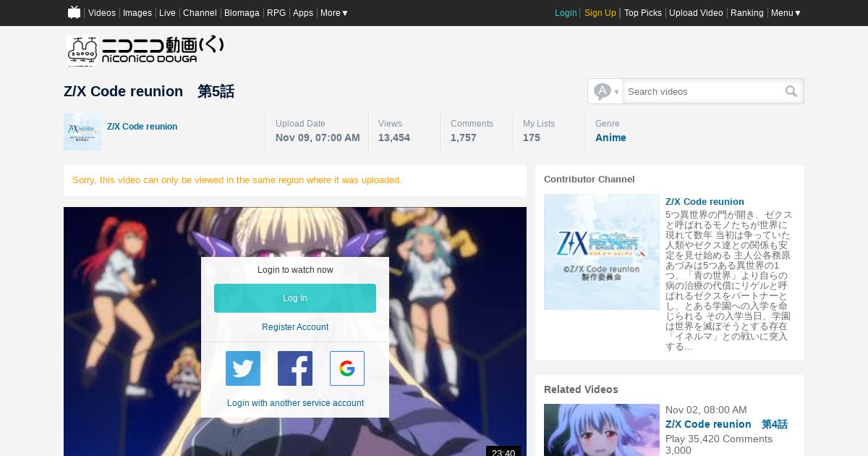868x456 pixels.
Task: Click the Z/X Code reunion uploader thumbnail
Action: pyautogui.click(x=82, y=132)
